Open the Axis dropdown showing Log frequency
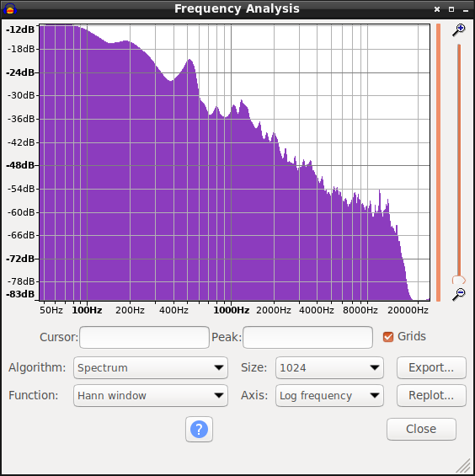The image size is (475, 476). (329, 396)
